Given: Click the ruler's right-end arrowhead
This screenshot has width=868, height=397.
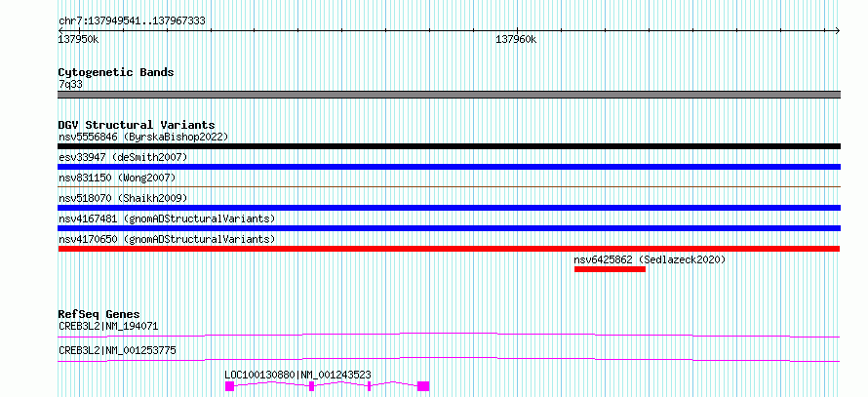Looking at the screenshot, I should point(837,30).
